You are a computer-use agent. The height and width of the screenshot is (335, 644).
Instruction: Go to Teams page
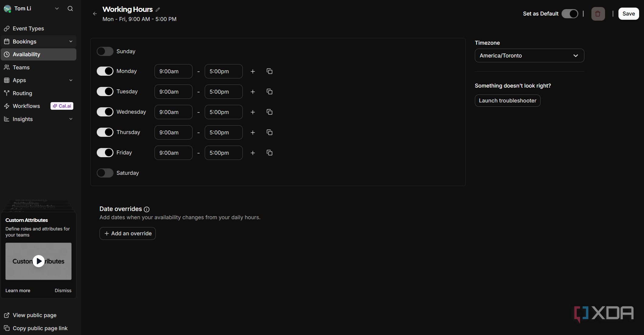(x=38, y=67)
